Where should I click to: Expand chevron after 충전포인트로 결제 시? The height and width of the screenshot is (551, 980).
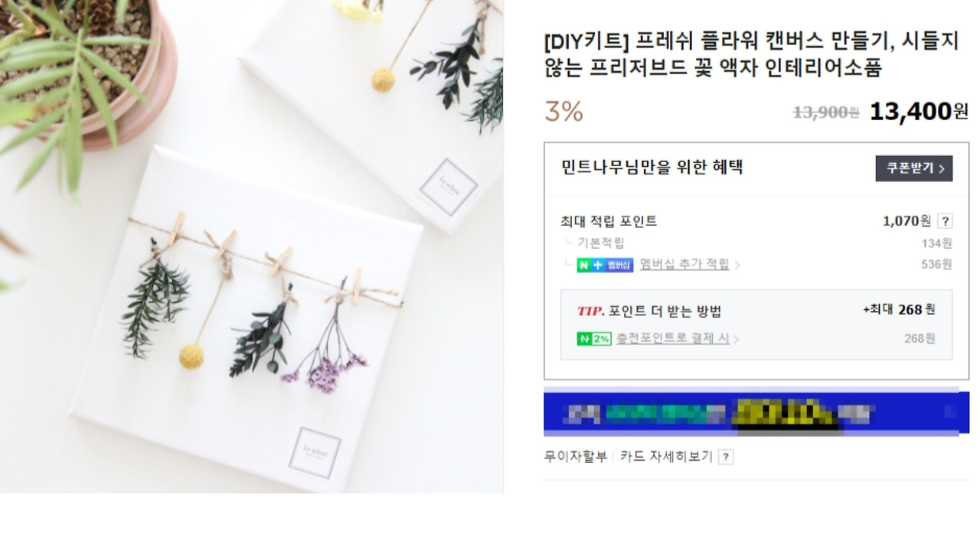click(737, 339)
